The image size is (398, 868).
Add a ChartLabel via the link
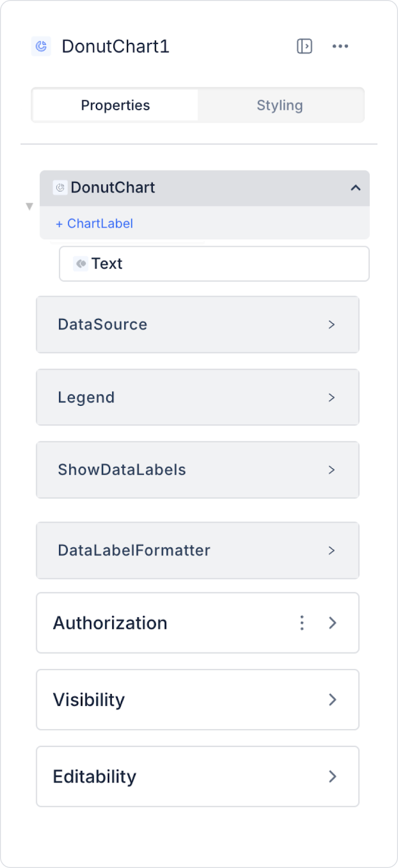pyautogui.click(x=94, y=224)
